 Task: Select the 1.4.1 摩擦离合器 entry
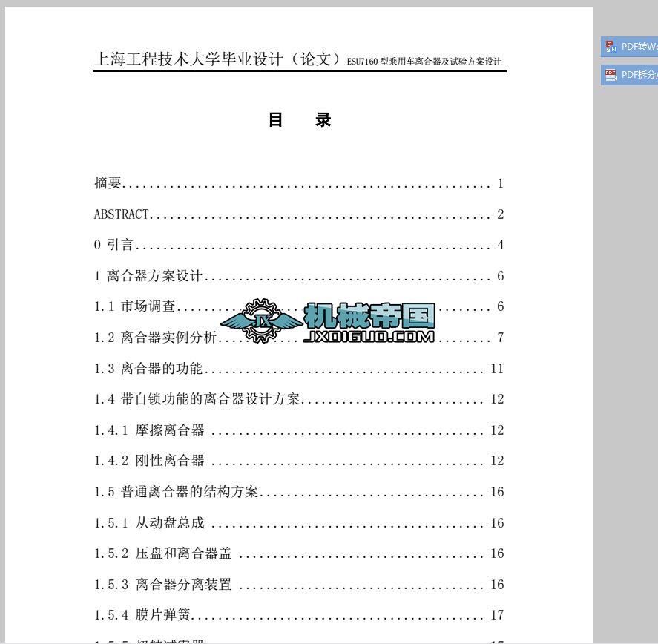299,430
